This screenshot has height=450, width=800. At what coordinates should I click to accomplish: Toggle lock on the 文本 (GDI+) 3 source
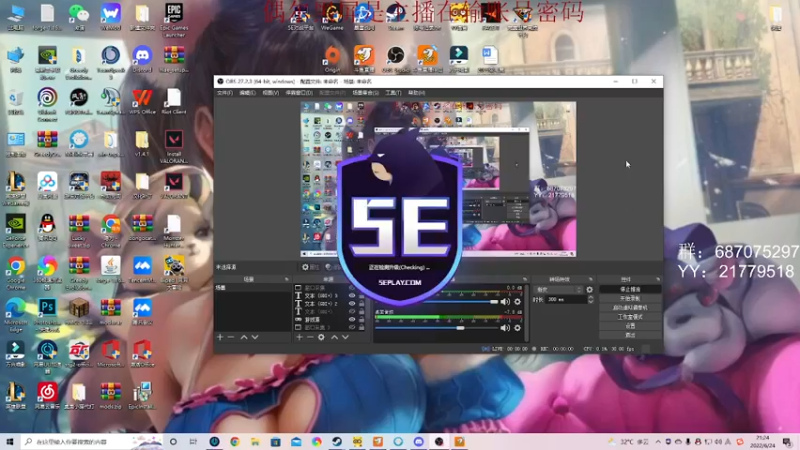pyautogui.click(x=362, y=295)
